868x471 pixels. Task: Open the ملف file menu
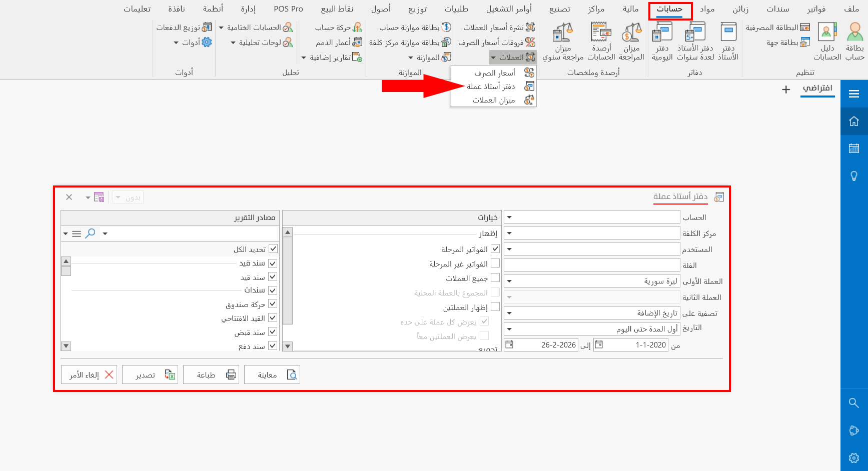tap(851, 9)
